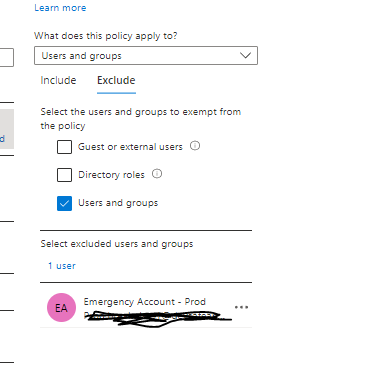Show info icon next to Directory roles

[x=157, y=174]
